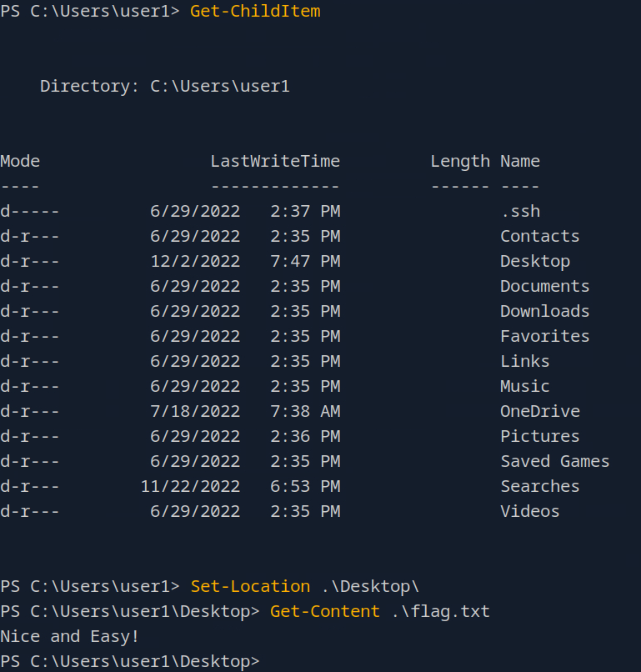Click the Videos folder name
641x672 pixels.
click(530, 512)
